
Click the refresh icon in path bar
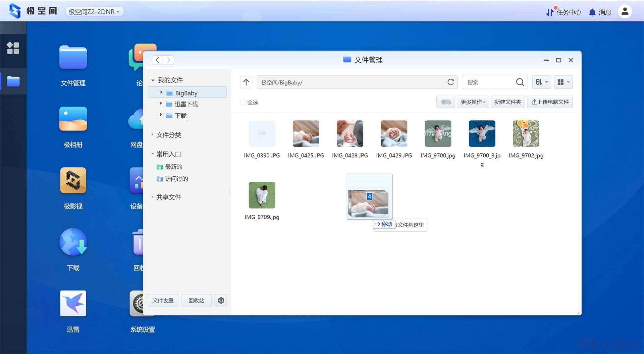pos(450,82)
